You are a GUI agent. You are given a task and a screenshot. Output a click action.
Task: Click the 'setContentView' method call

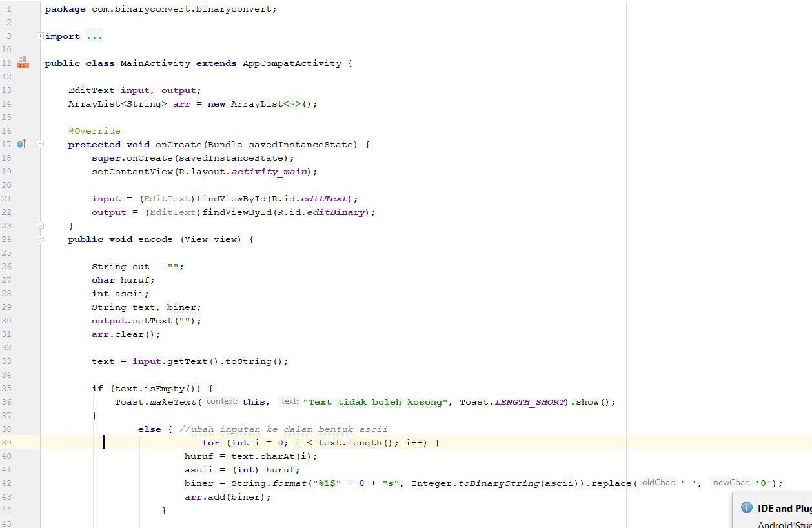tap(132, 172)
